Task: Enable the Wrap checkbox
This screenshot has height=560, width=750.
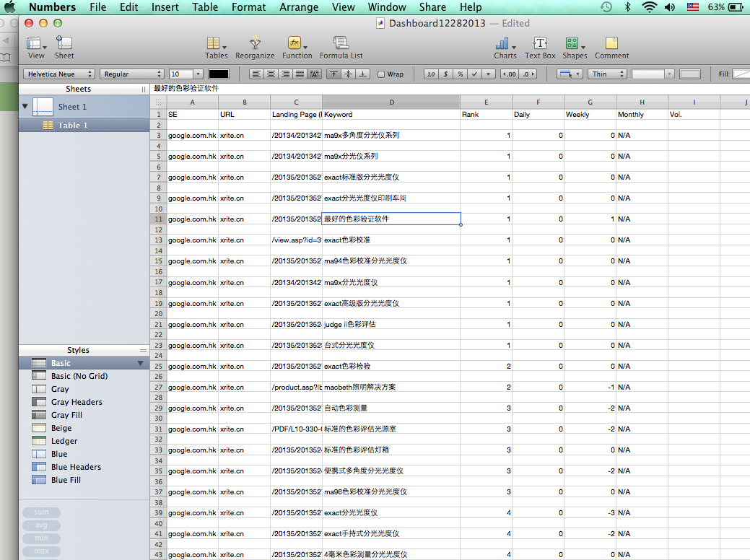Action: (x=381, y=74)
